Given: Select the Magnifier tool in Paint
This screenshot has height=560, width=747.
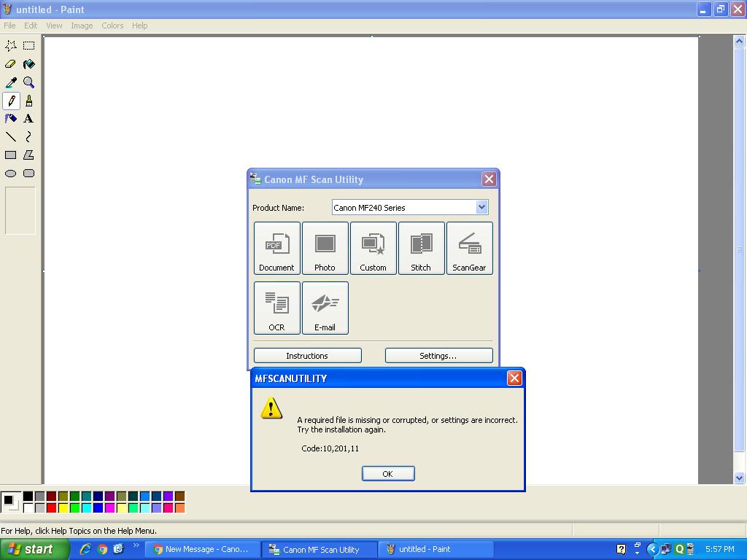Looking at the screenshot, I should 28,82.
